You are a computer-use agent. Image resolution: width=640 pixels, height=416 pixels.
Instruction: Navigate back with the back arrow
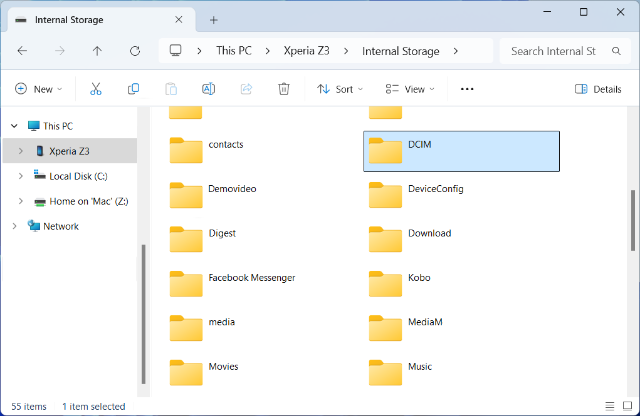point(22,51)
